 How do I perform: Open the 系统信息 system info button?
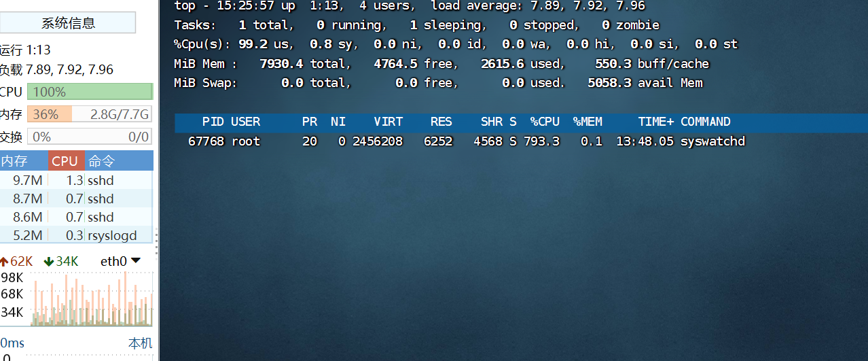tap(68, 23)
